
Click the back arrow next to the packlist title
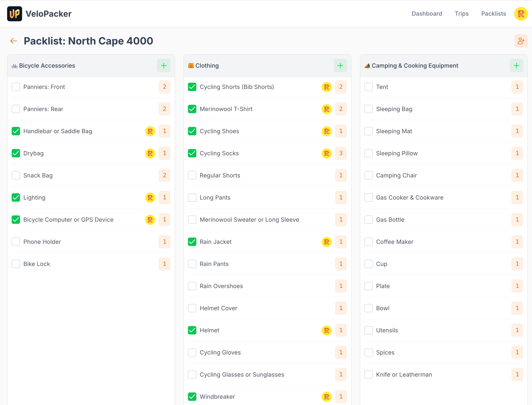click(14, 41)
